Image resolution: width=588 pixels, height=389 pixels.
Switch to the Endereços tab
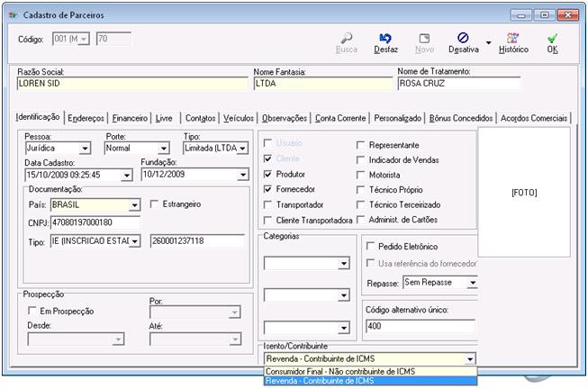(x=86, y=118)
